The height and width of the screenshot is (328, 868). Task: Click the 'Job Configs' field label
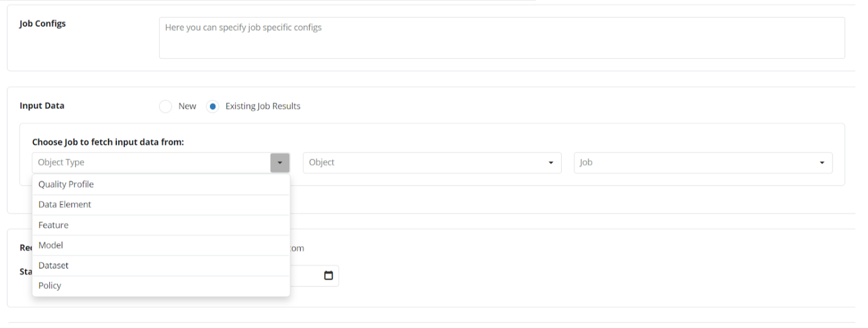42,23
